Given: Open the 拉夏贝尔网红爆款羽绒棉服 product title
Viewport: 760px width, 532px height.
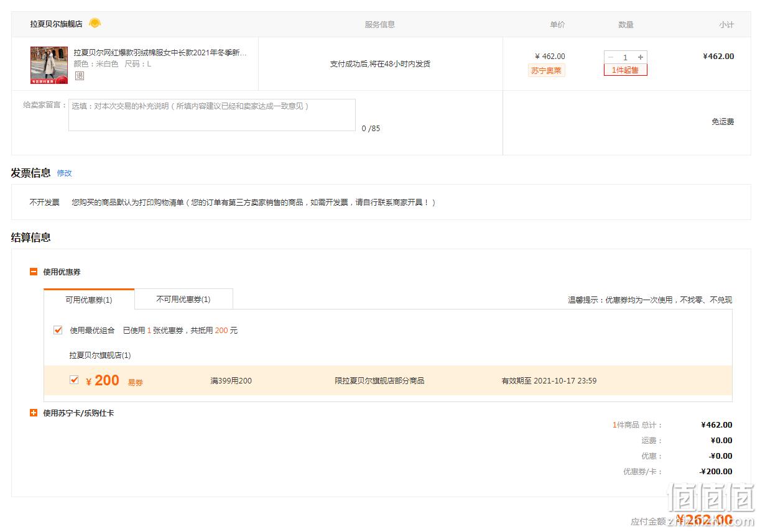Looking at the screenshot, I should tap(160, 52).
